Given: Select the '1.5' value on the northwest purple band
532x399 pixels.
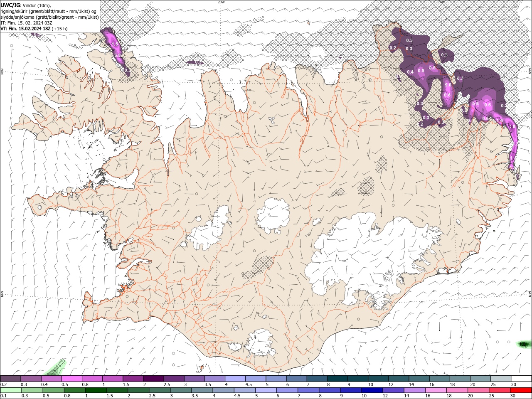Looking at the screenshot, I should tap(116, 43).
